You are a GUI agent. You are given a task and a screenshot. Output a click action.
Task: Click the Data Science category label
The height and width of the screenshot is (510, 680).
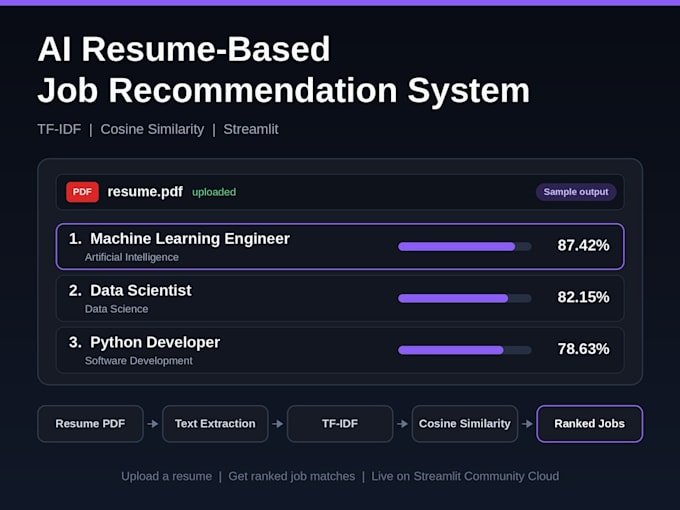(117, 309)
